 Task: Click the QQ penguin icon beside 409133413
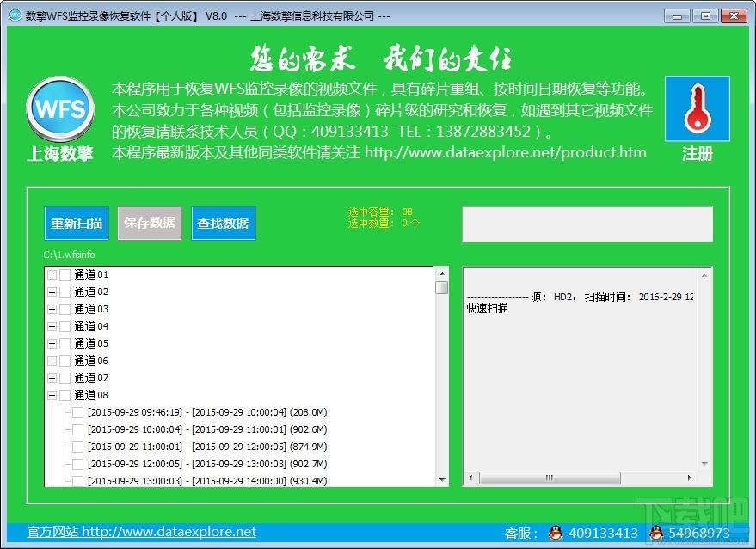(556, 533)
